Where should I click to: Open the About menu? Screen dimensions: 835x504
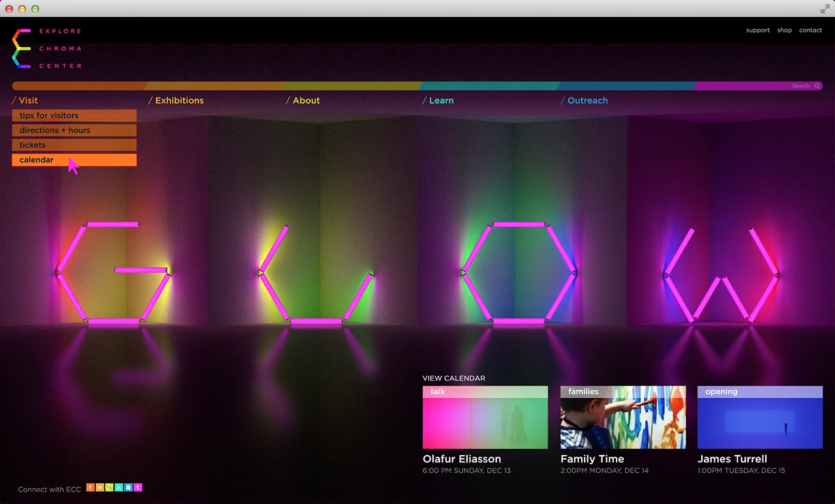303,100
